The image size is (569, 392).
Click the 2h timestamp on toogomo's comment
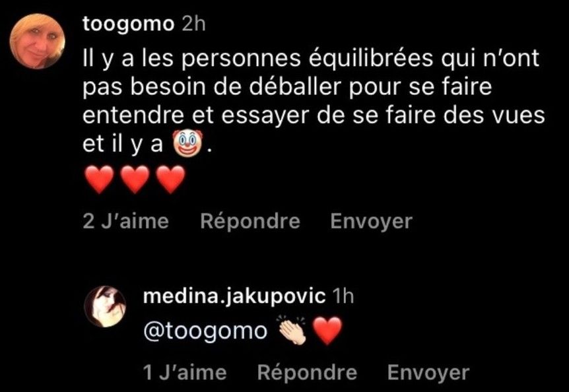click(x=193, y=24)
